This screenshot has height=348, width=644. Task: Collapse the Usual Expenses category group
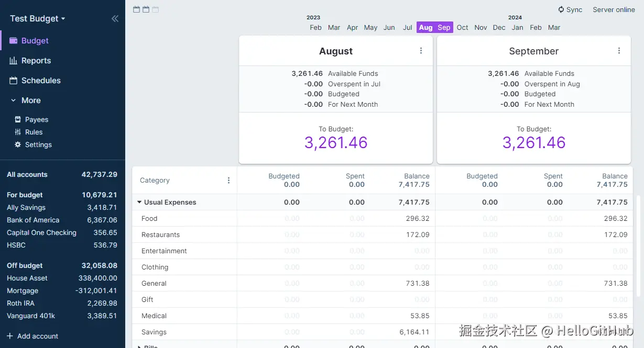click(x=139, y=203)
